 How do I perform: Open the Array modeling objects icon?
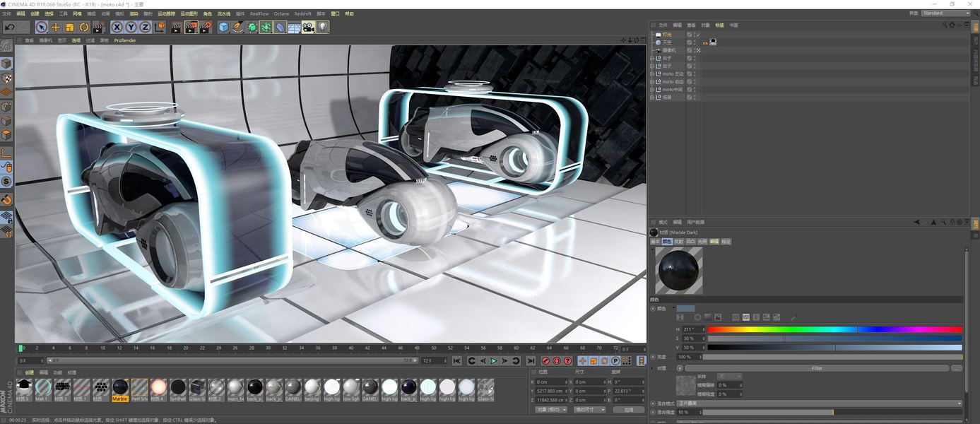pos(266,27)
